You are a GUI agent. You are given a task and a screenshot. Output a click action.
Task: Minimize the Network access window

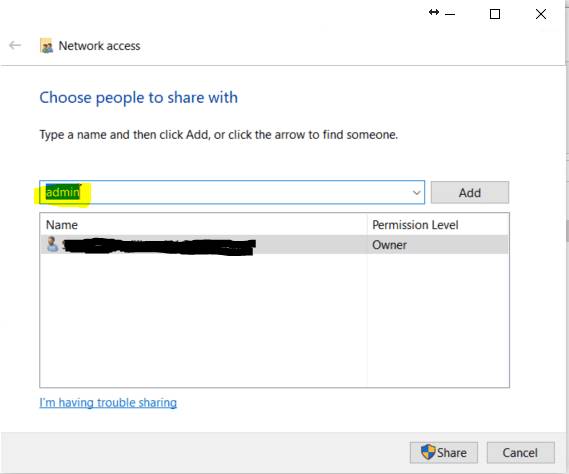tap(450, 14)
